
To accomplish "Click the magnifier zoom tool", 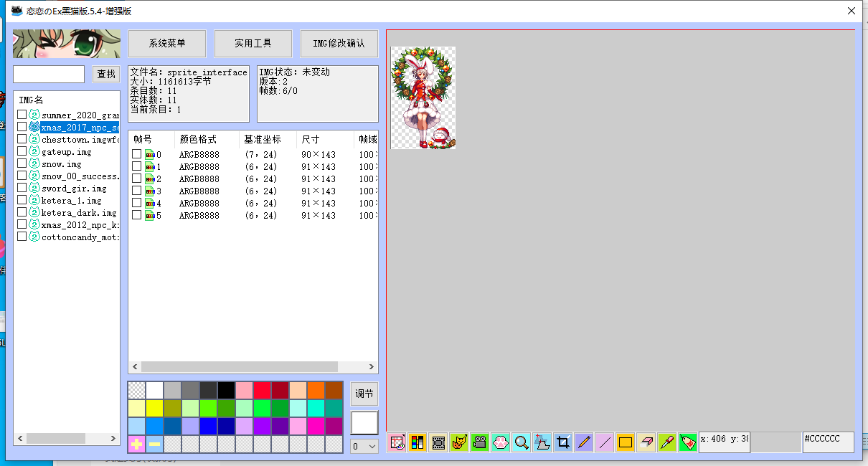I will (x=522, y=442).
